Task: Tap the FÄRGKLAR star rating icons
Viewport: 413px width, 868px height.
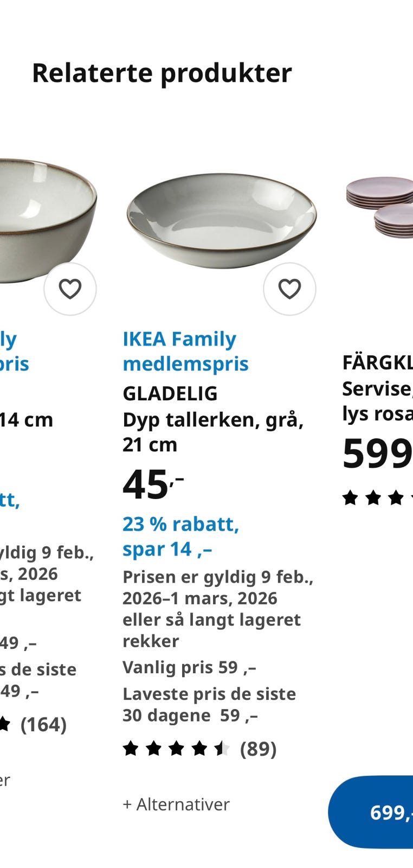Action: coord(377,497)
